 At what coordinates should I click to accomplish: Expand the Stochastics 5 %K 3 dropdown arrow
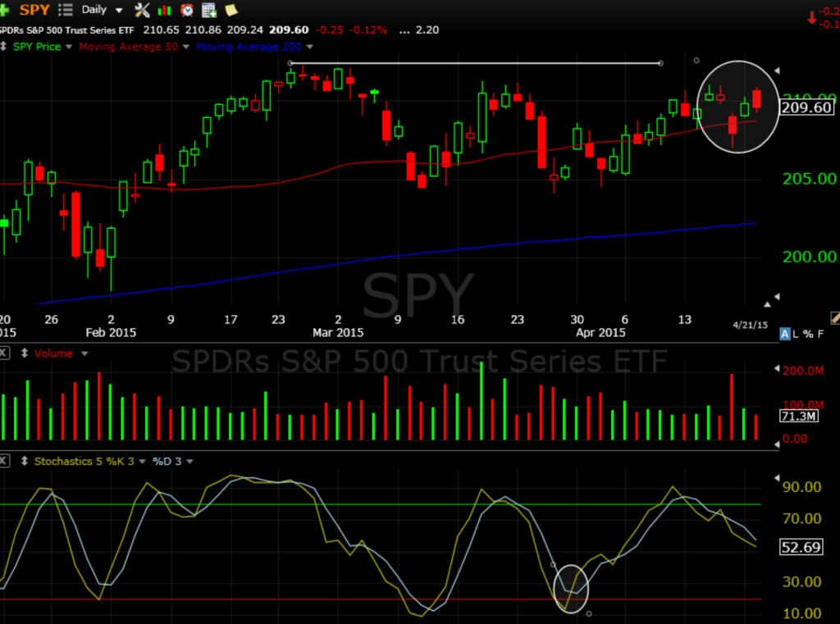click(x=142, y=462)
